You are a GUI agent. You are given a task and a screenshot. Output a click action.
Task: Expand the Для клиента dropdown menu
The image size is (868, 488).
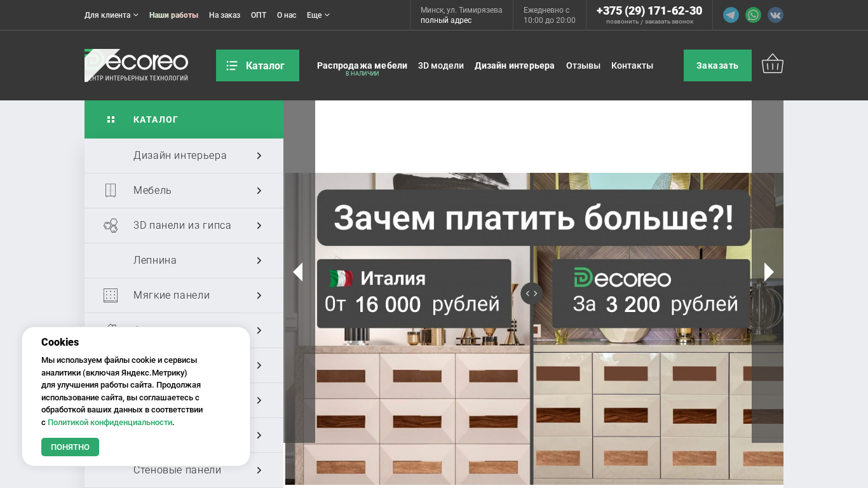pos(111,15)
